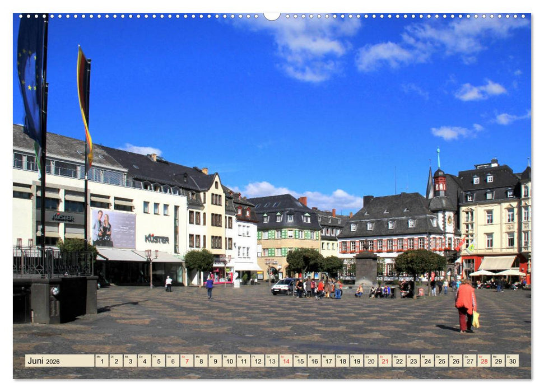Click the woman in the red jacket
Viewport: 544px width, 392px height.
pos(465,305)
